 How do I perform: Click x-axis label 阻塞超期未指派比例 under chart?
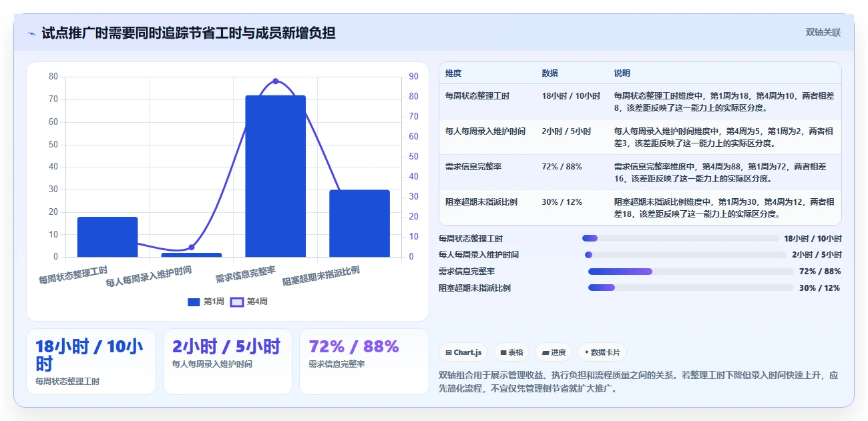pos(321,276)
